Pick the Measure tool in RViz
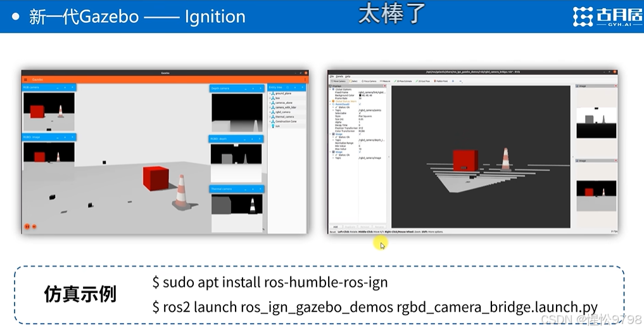 (385, 81)
